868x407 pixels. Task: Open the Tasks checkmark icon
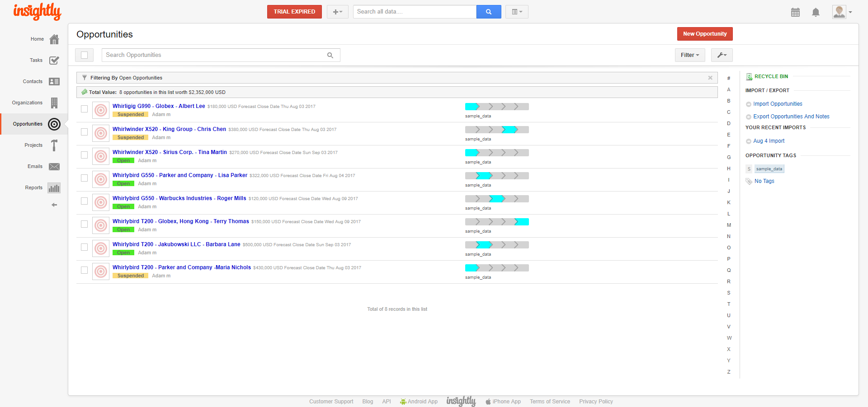pyautogui.click(x=54, y=61)
